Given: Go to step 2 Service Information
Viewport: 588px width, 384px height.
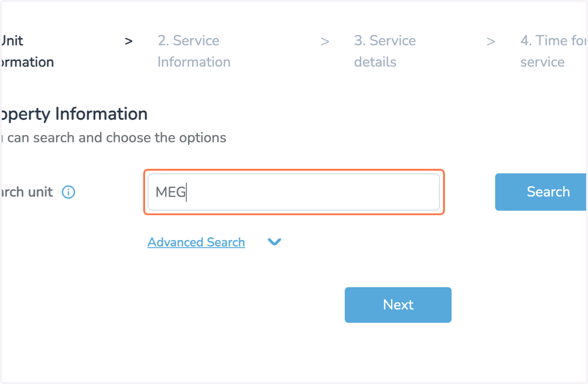Looking at the screenshot, I should tap(194, 51).
